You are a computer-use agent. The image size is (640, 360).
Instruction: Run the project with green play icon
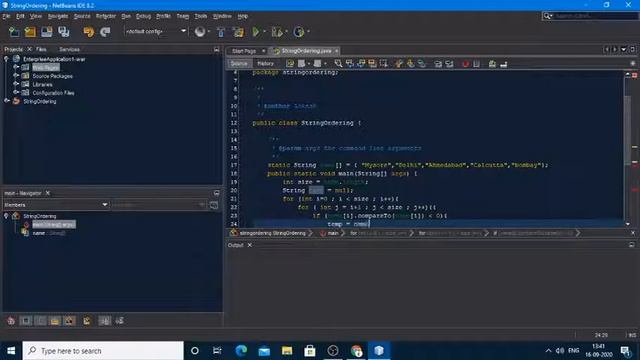click(256, 31)
